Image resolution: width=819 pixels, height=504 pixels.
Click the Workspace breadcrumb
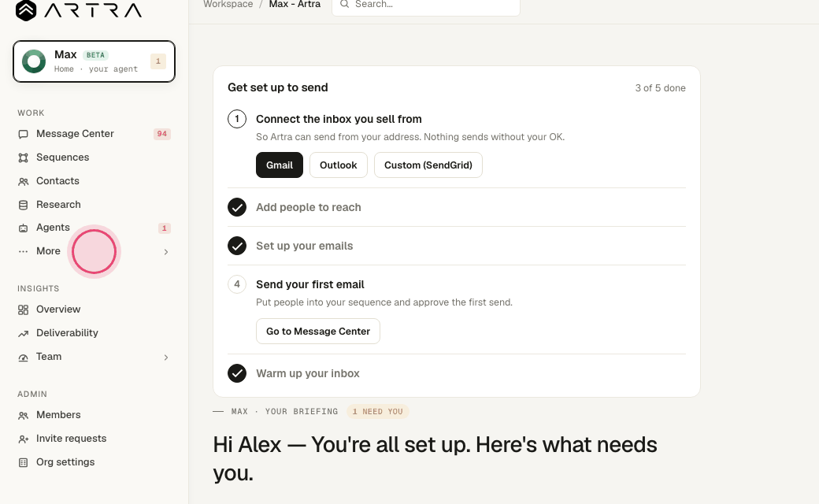point(228,4)
